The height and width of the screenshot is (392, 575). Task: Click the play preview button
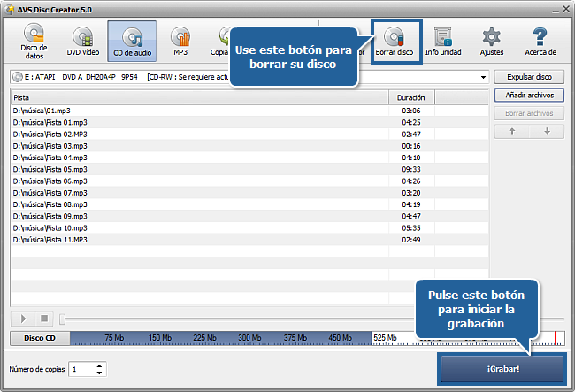[23, 319]
